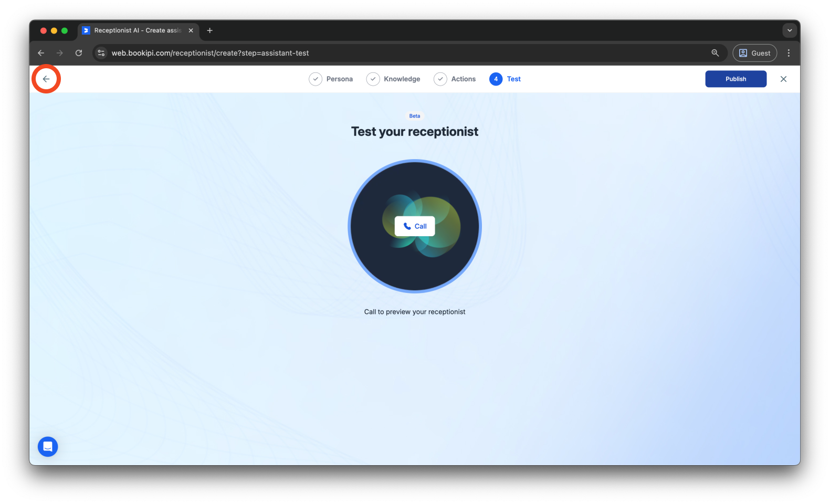Click the Persona step checkmark circle
Viewport: 830px width, 504px height.
click(316, 79)
